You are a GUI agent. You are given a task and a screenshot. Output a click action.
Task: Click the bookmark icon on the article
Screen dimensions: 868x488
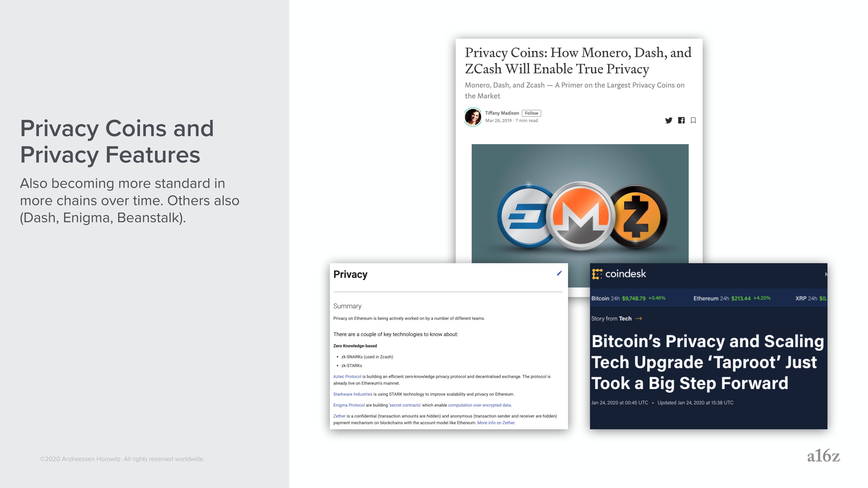[693, 120]
